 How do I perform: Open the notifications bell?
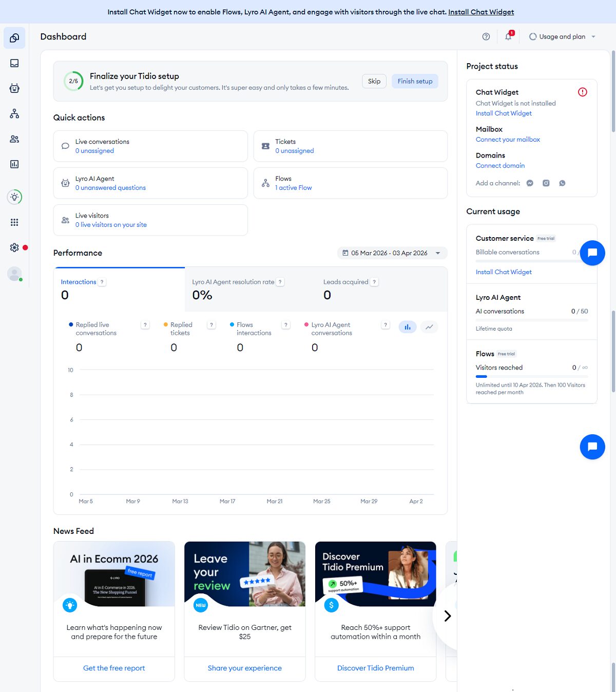coord(508,36)
